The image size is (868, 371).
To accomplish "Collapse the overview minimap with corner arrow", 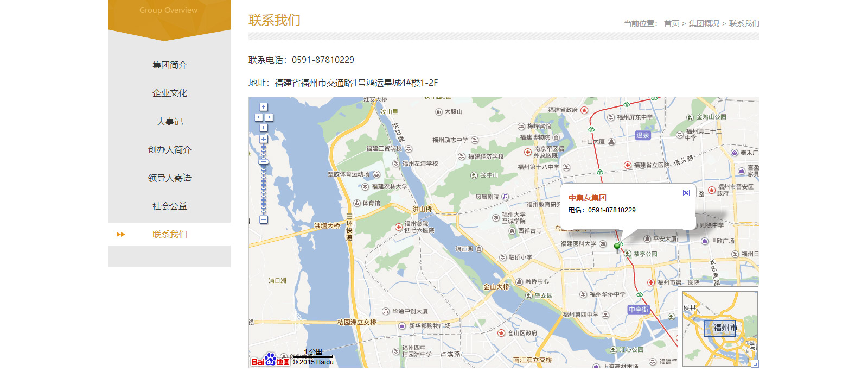I will pyautogui.click(x=755, y=363).
